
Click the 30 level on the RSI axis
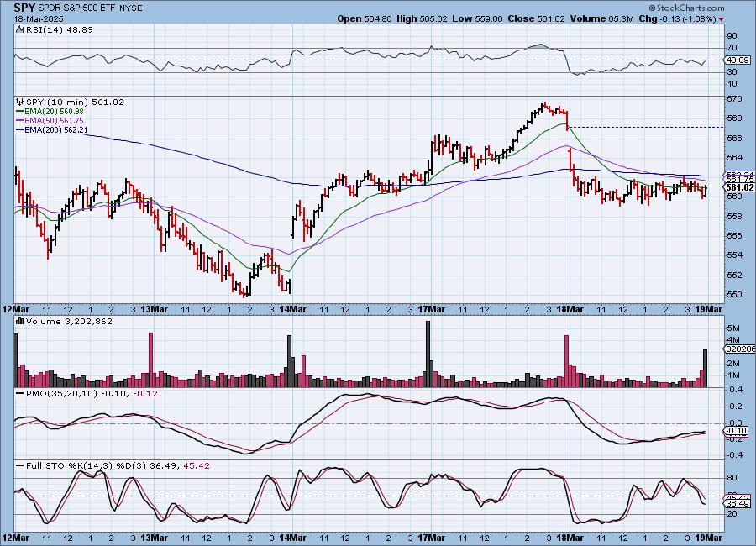[x=732, y=72]
